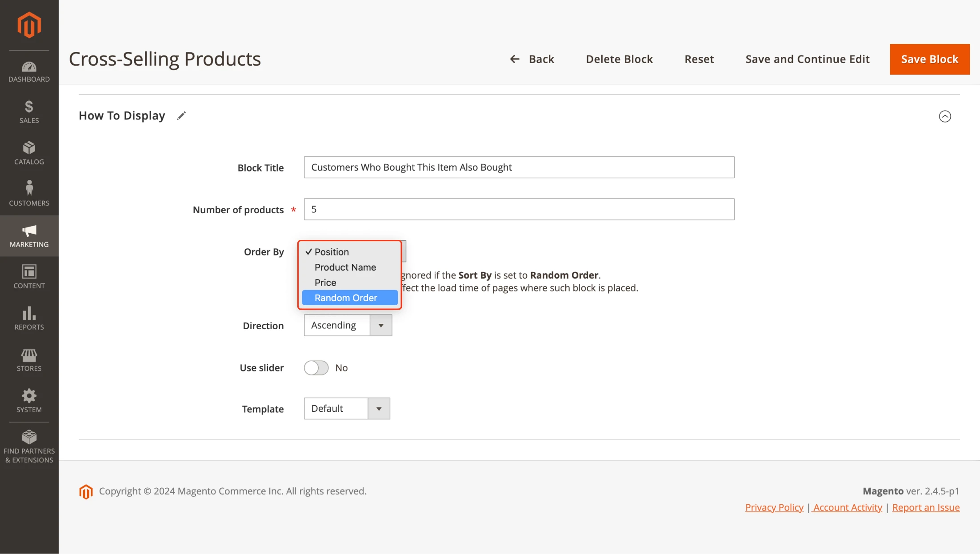Open the Dashboard from the sidebar

[x=29, y=71]
